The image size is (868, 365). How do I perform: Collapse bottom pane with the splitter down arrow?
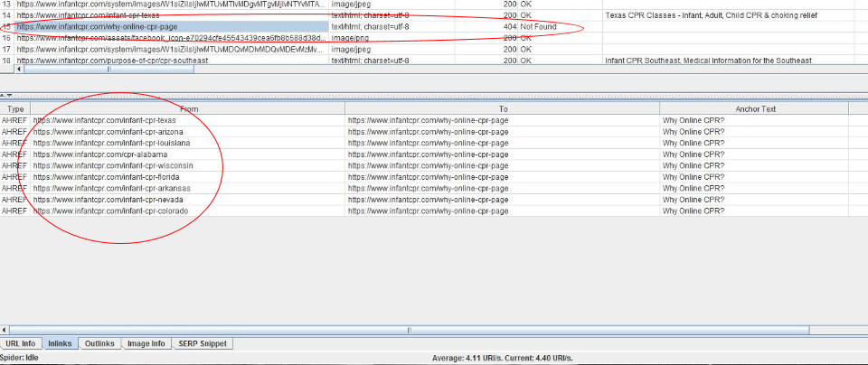tap(9, 96)
